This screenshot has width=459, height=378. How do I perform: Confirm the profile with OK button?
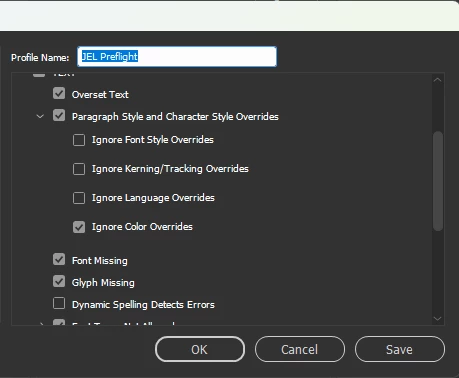pyautogui.click(x=200, y=349)
